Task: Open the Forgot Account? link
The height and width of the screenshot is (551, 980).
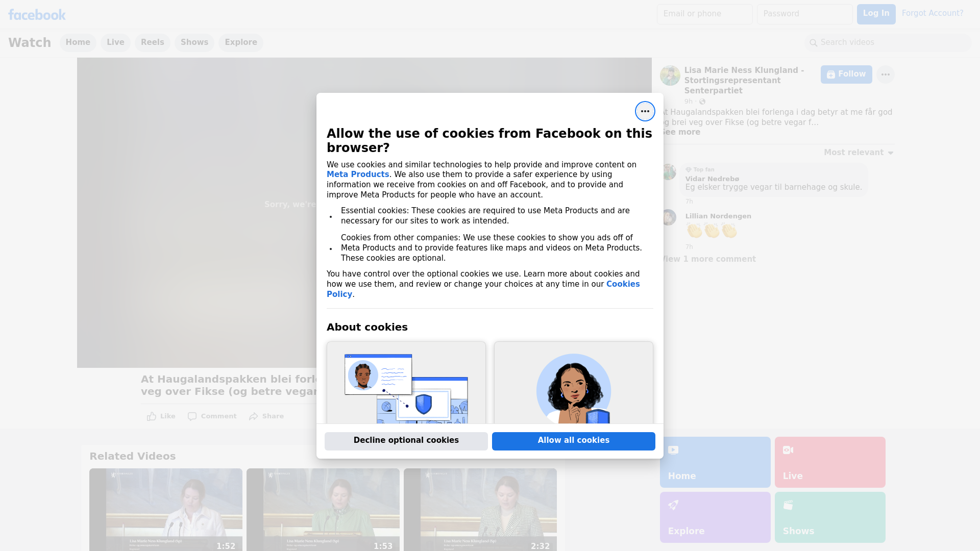Action: [x=933, y=13]
